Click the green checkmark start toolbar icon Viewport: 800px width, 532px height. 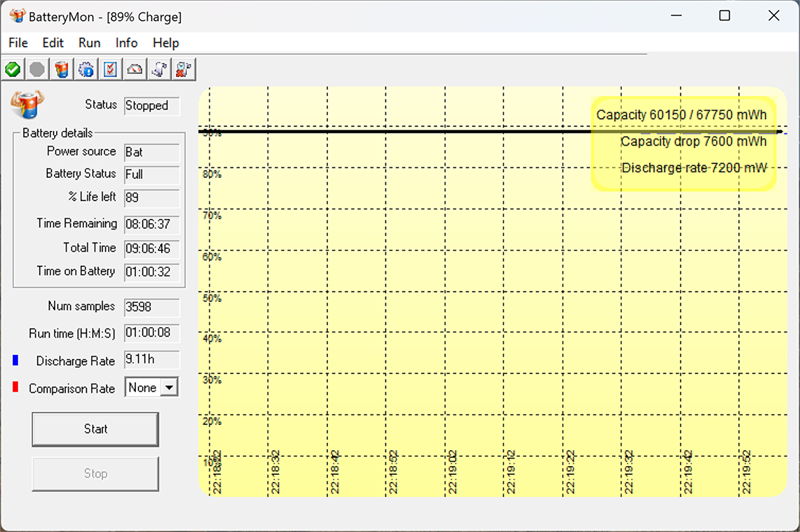13,69
